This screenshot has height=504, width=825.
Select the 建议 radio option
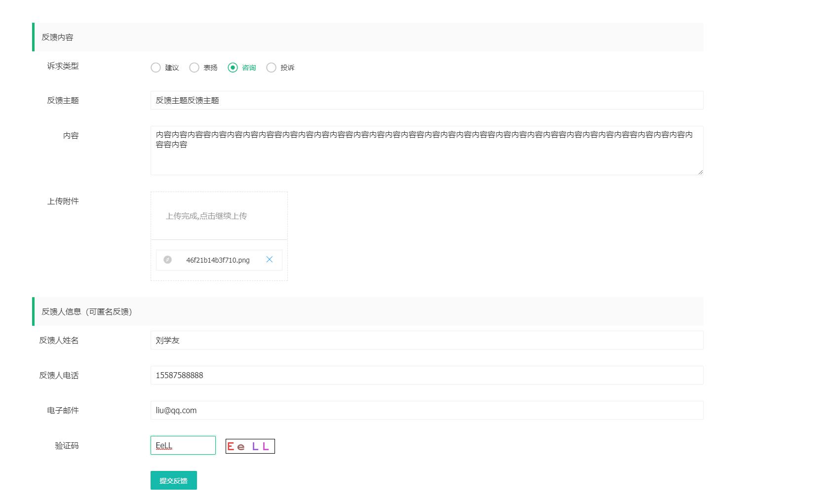click(156, 68)
